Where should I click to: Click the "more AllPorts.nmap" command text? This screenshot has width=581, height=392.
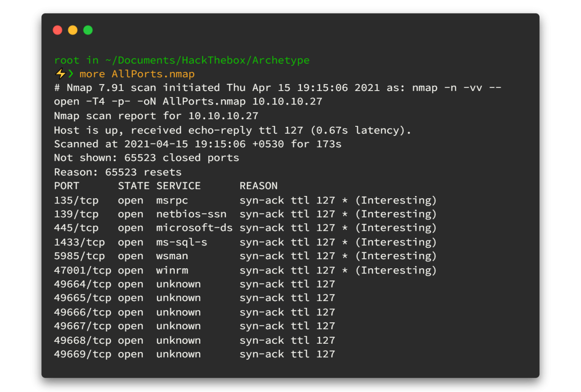tap(137, 74)
